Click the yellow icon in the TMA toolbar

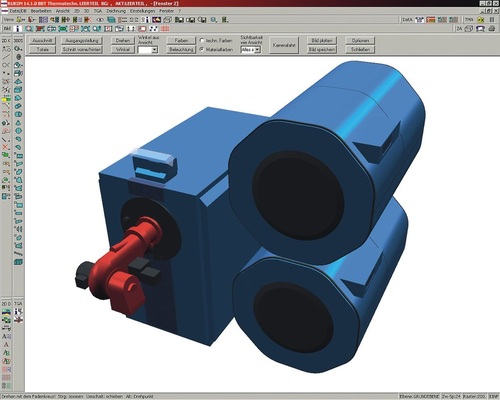tap(481, 20)
